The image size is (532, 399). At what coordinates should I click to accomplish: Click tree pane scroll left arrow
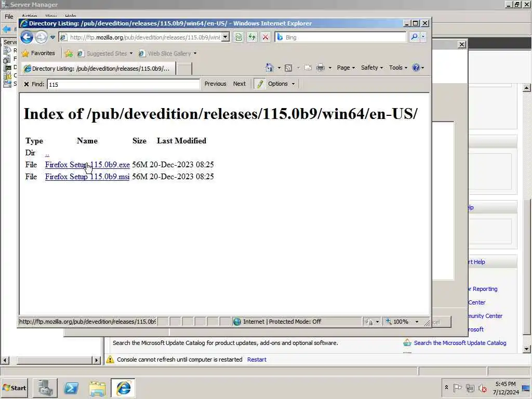(x=5, y=360)
